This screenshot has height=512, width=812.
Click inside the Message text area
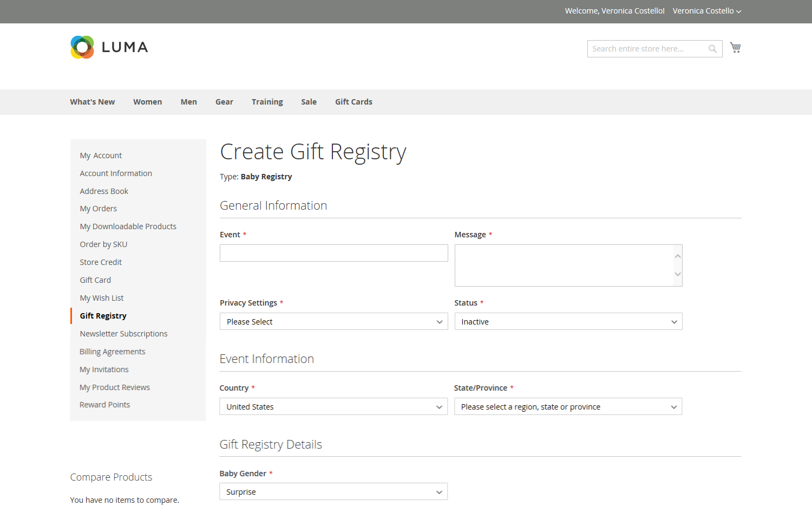click(x=568, y=265)
